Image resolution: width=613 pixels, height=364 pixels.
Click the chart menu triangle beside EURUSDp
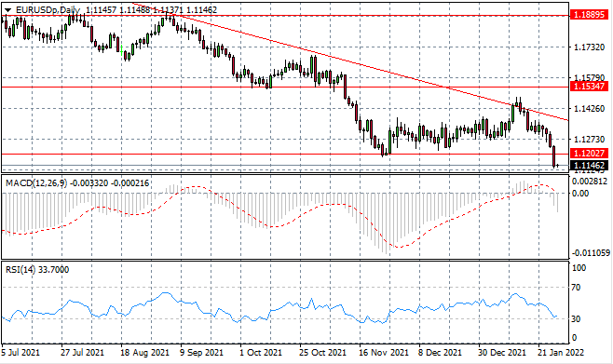pos(7,9)
